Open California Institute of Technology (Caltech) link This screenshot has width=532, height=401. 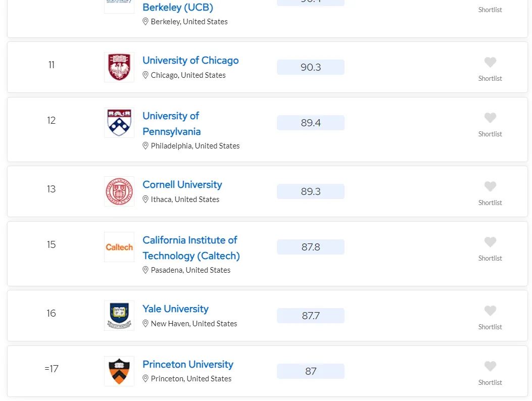(x=191, y=247)
